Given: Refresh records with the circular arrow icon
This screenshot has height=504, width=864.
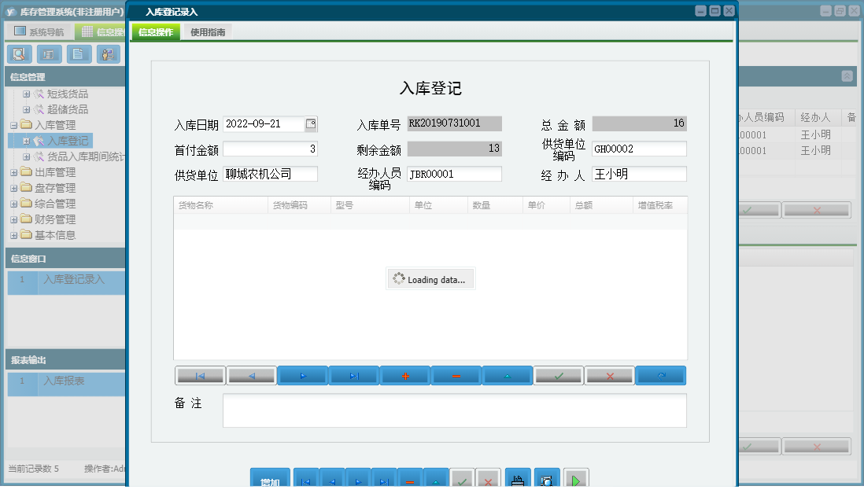Looking at the screenshot, I should [x=660, y=375].
